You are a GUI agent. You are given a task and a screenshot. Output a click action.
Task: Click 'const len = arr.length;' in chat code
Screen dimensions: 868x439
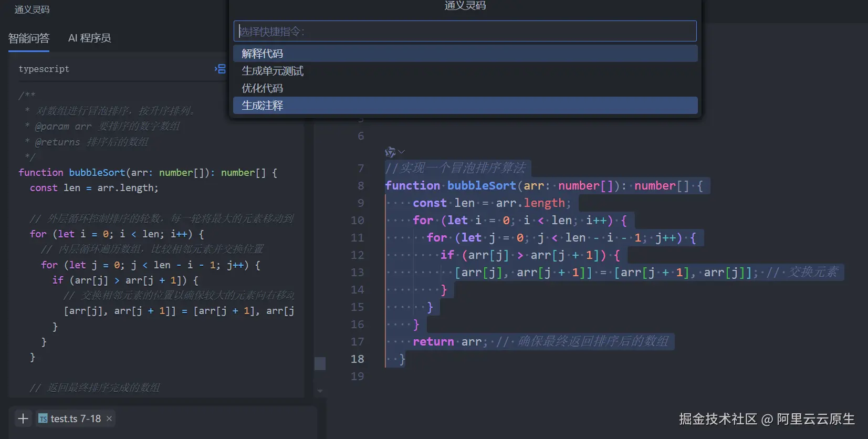[x=94, y=187]
